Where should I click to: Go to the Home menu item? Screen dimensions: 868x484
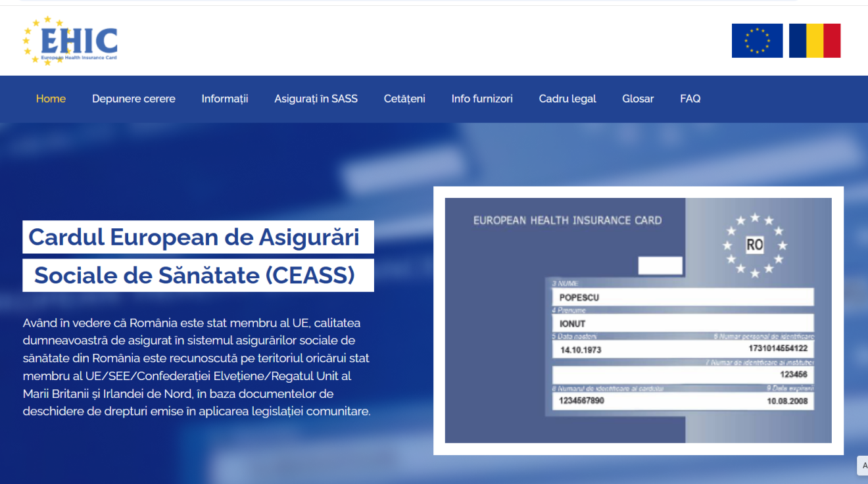pos(51,99)
